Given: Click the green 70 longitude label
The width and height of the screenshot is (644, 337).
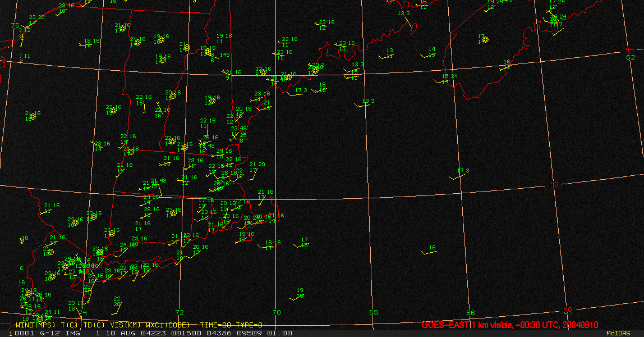Looking at the screenshot, I should (277, 312).
